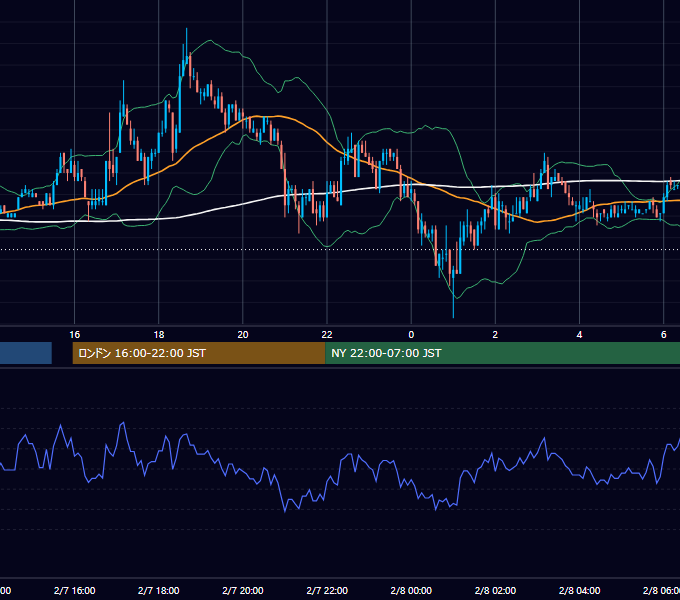This screenshot has width=680, height=600.
Task: Click the 2/7 20:00 label on indicator axis
Action: click(x=243, y=590)
